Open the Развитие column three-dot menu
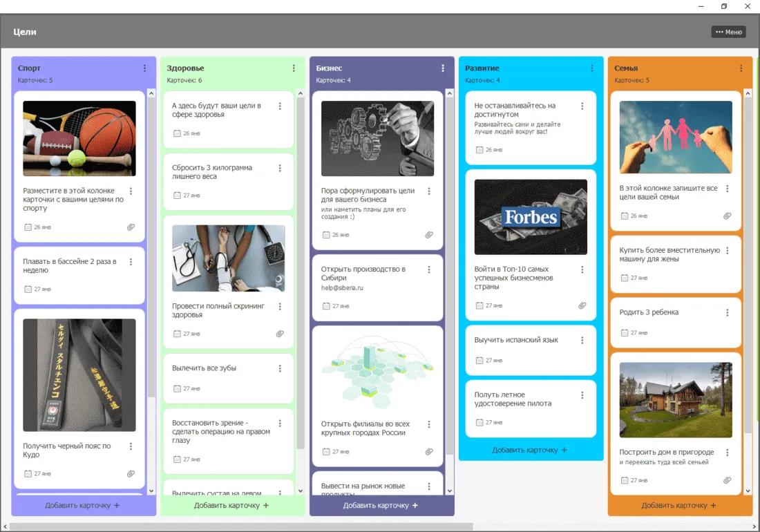Screen dimensions: 760x532 coord(592,68)
